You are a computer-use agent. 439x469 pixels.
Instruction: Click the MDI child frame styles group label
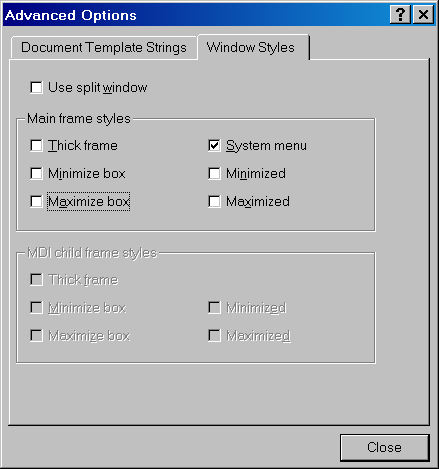tap(92, 253)
